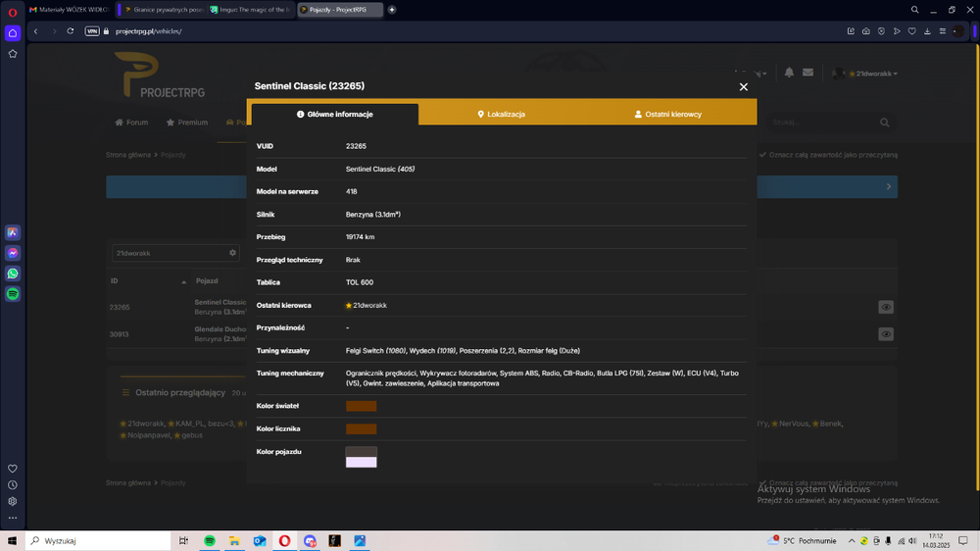Click the forum search magnifier icon
The height and width of the screenshot is (551, 980).
[x=884, y=123]
